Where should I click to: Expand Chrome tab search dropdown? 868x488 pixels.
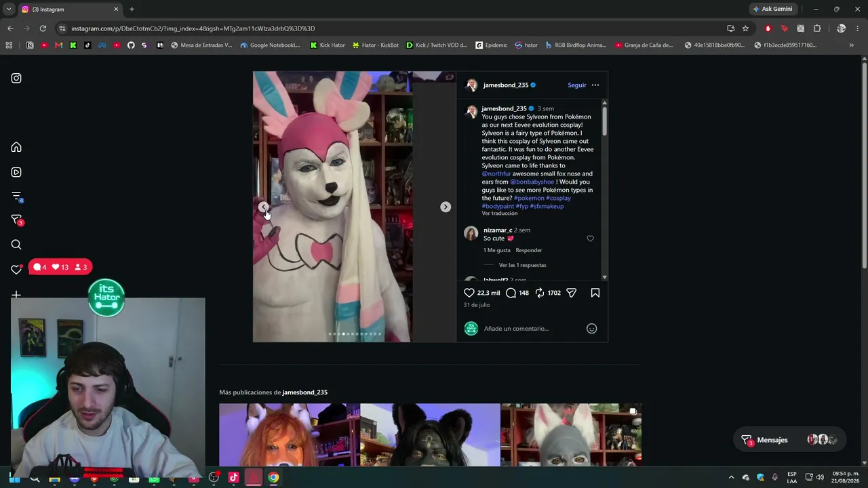tap(9, 9)
